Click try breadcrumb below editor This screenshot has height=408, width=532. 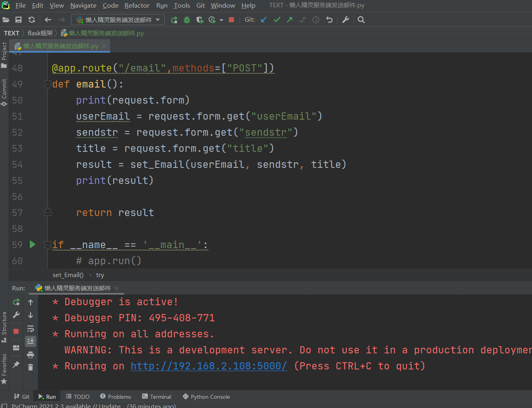pos(100,275)
